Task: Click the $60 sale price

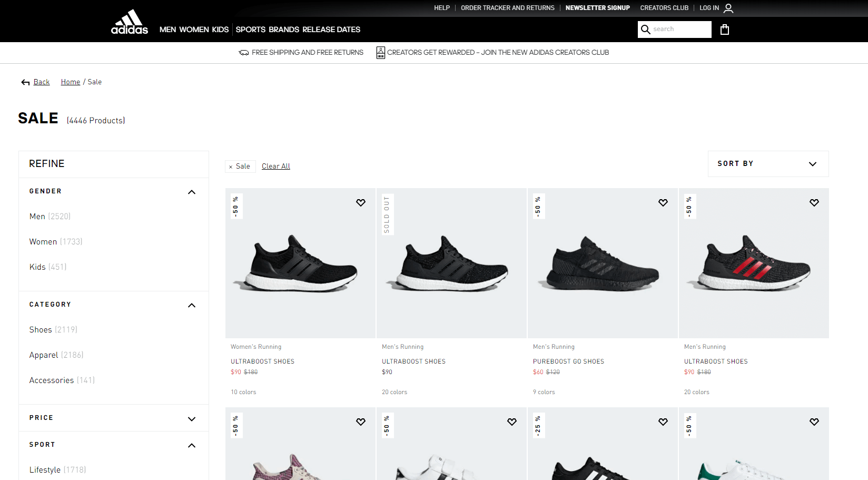Action: coord(538,372)
